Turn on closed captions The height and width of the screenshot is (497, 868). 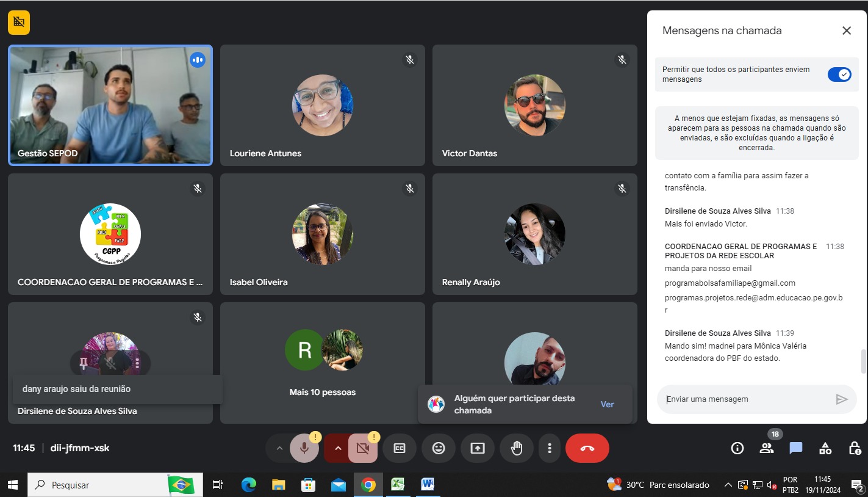click(400, 448)
